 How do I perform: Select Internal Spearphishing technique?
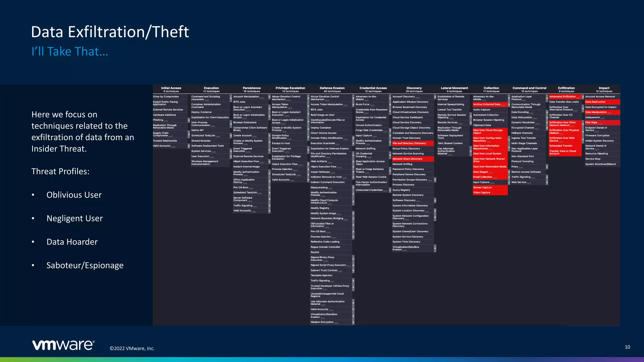pos(453,105)
